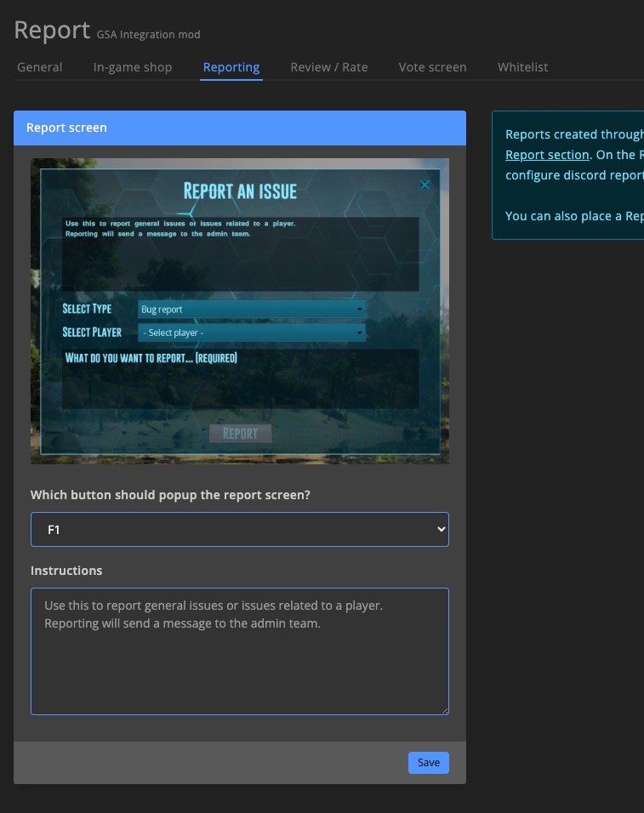
Task: Switch to the Whitelist tab
Action: (522, 67)
